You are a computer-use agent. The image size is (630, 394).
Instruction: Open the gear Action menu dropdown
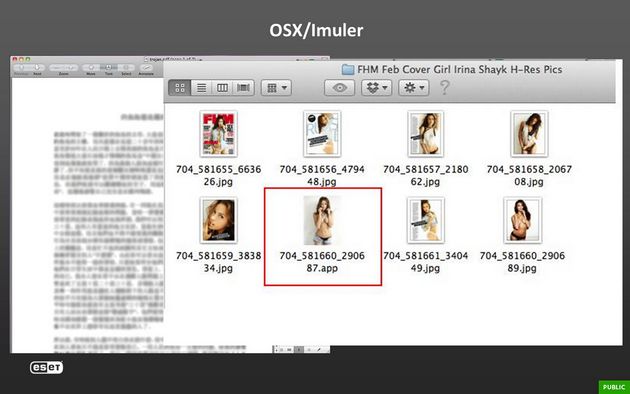coord(414,88)
